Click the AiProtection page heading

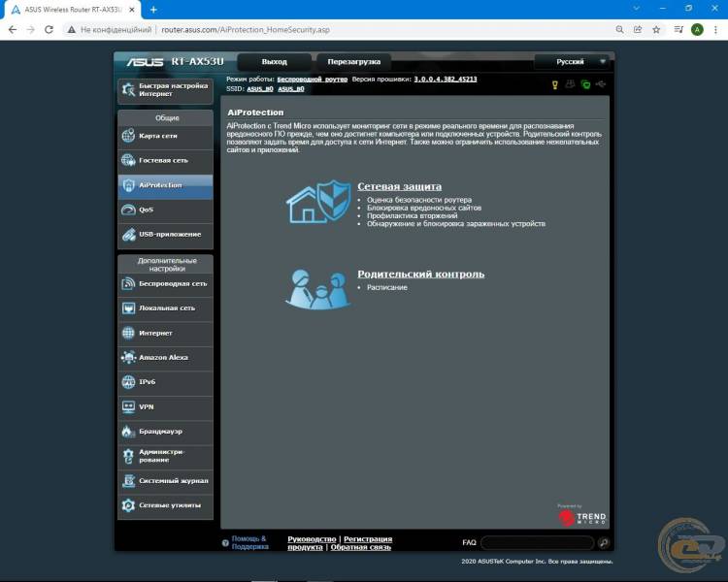pos(255,113)
